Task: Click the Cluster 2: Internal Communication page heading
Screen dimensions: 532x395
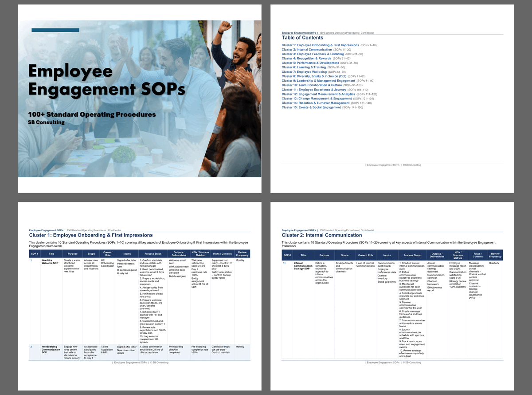Action: tap(322, 235)
